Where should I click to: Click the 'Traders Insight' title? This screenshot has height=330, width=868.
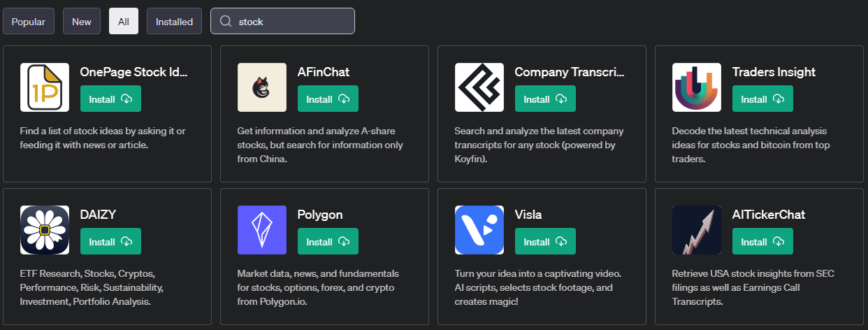[x=774, y=72]
